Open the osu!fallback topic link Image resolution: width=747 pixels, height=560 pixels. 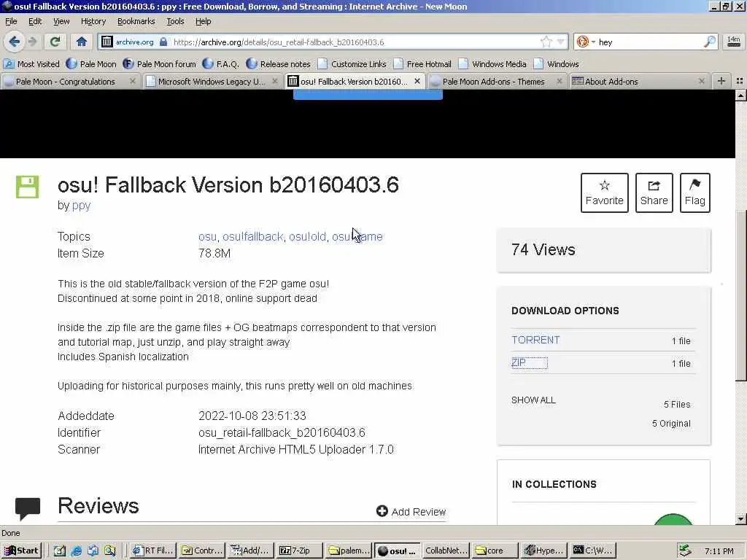[x=252, y=237]
